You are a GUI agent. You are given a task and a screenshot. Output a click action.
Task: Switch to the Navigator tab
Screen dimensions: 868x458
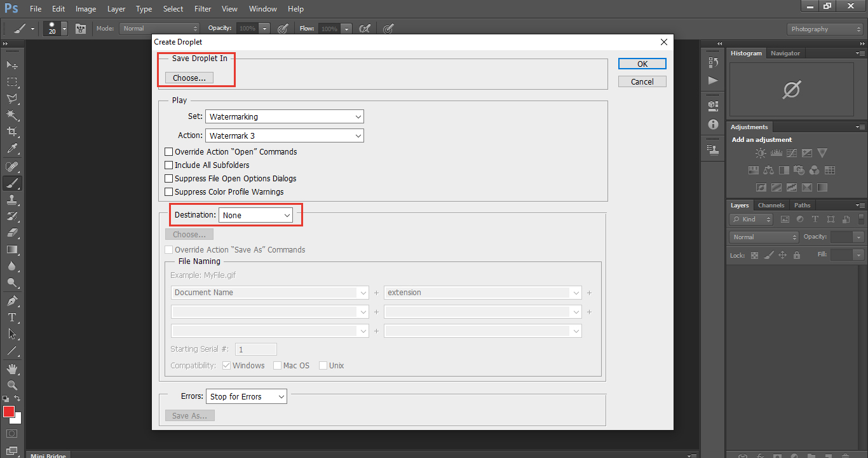point(785,53)
